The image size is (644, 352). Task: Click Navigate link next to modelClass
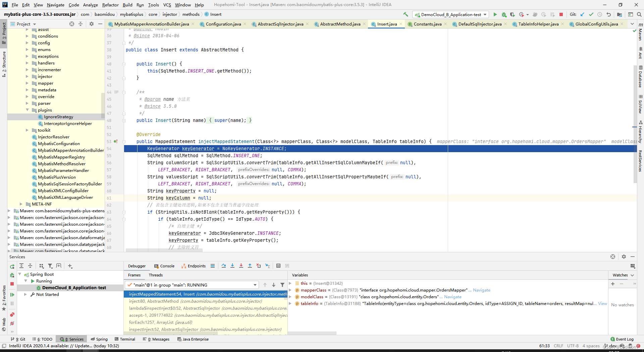[453, 297]
